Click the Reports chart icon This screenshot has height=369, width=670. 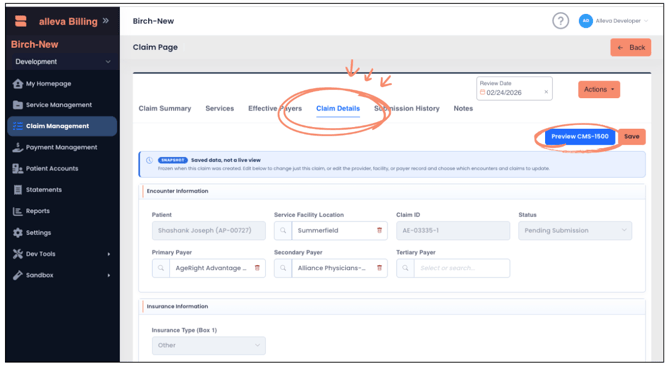[18, 211]
